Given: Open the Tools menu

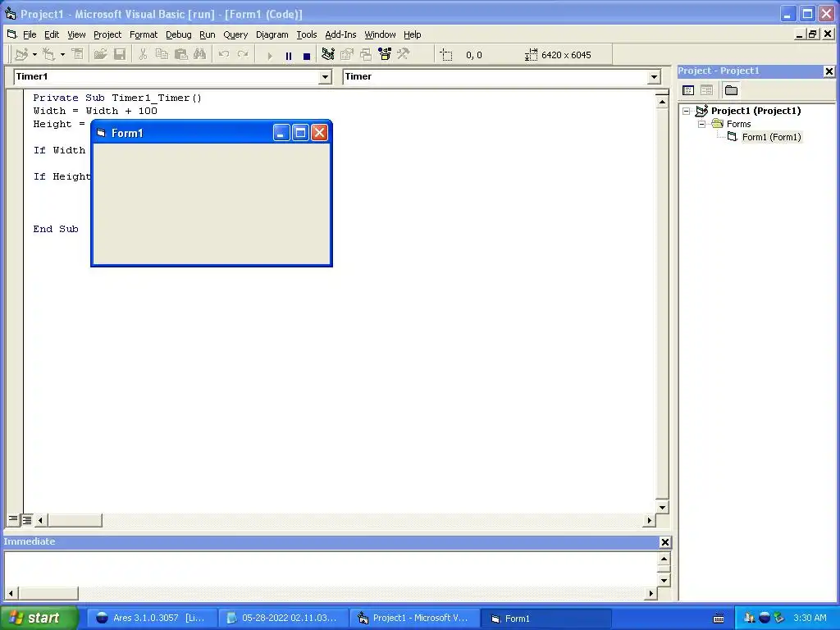Looking at the screenshot, I should tap(307, 34).
